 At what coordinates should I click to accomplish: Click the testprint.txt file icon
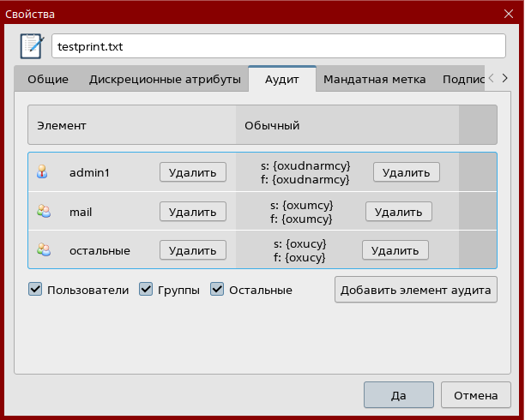pos(32,45)
